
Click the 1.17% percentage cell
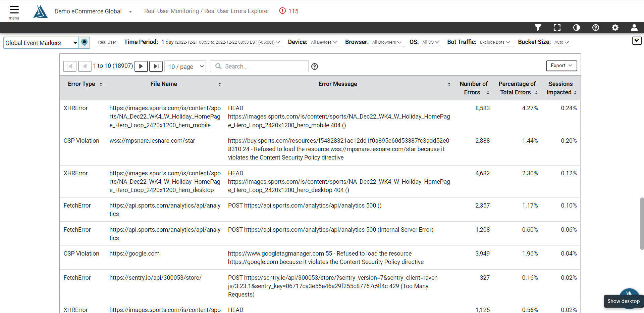coord(530,206)
